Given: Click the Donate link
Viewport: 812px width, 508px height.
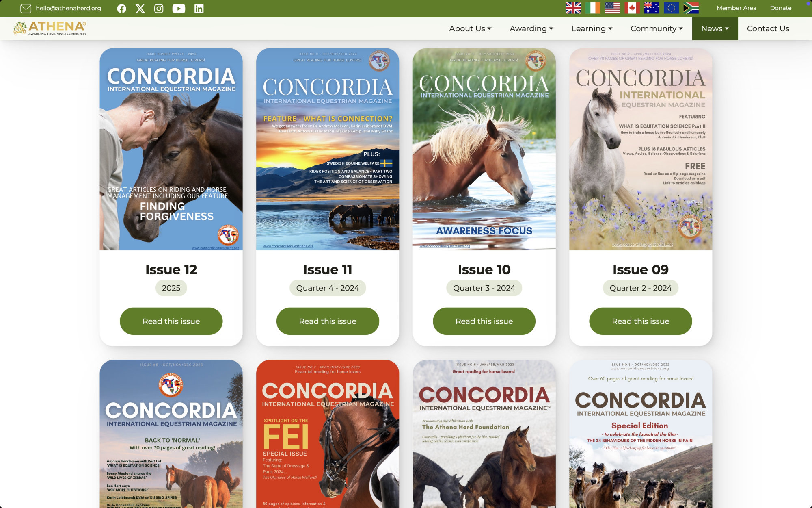Looking at the screenshot, I should (x=781, y=8).
